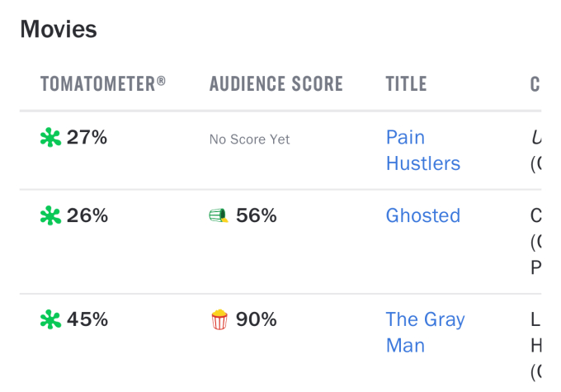Click the truncated credit text in Ghosted row
This screenshot has height=392, width=561.
point(535,242)
